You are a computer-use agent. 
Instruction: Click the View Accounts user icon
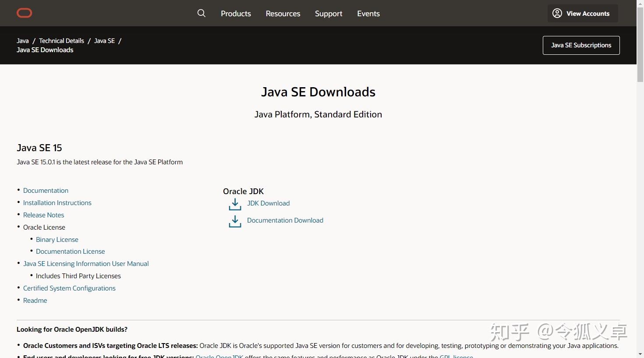point(557,13)
